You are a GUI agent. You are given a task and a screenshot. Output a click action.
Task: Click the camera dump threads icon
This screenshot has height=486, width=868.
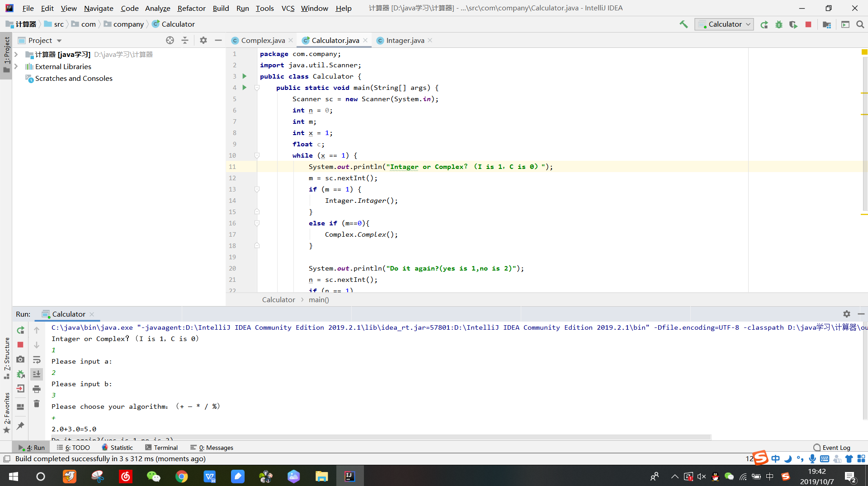[x=20, y=360]
